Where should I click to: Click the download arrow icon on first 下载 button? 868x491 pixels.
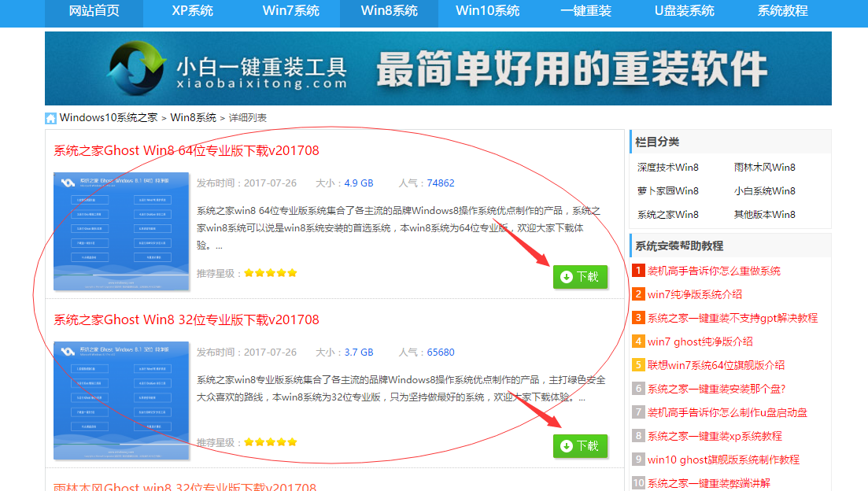tap(566, 277)
